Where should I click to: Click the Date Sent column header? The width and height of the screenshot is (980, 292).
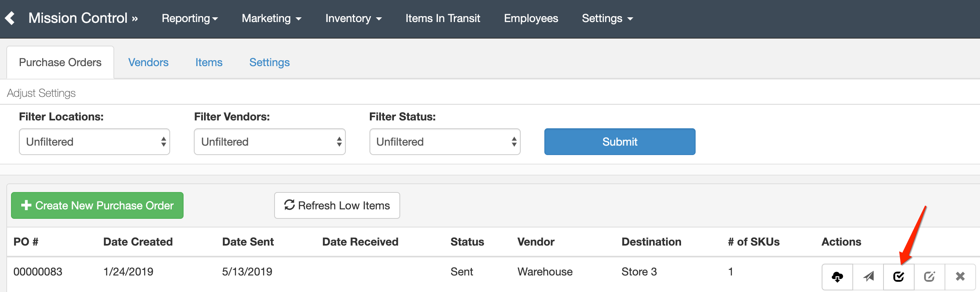248,242
